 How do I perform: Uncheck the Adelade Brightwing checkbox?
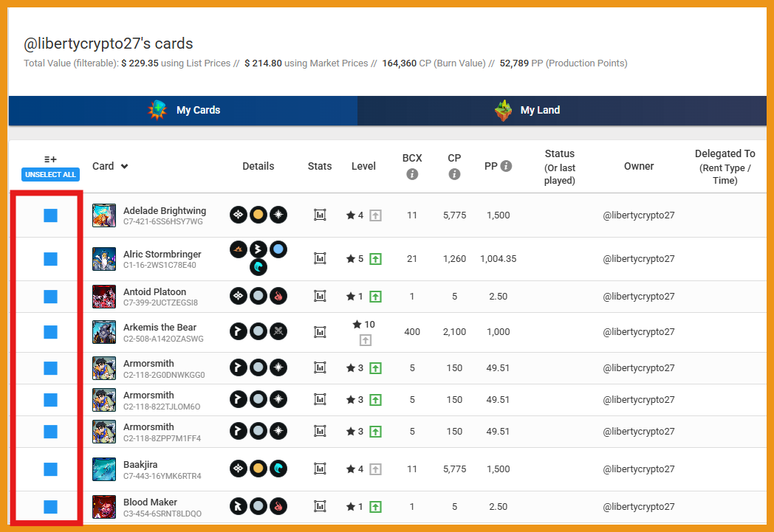[x=50, y=215]
